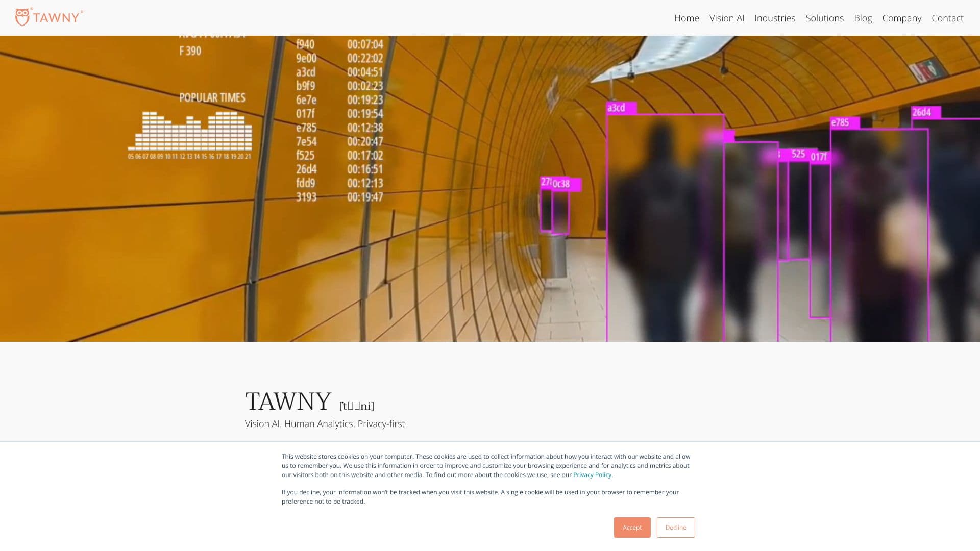Open the Solutions menu item
980x551 pixels.
824,18
